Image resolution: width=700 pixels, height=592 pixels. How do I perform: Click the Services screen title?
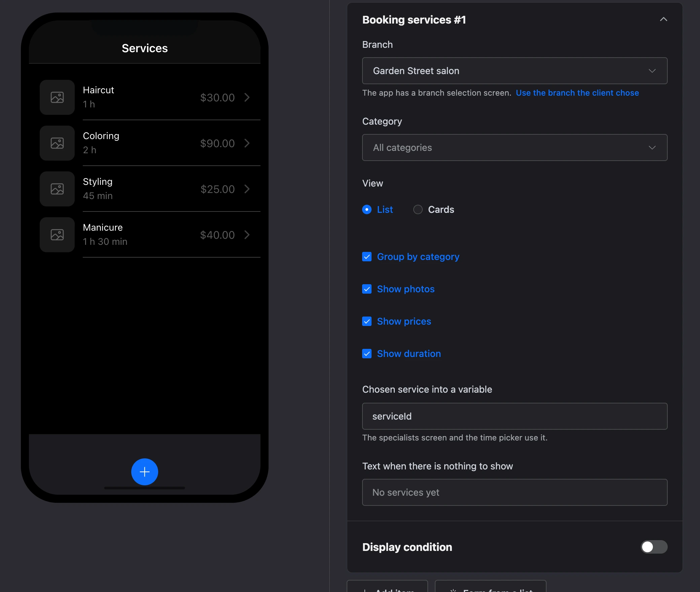(x=145, y=48)
